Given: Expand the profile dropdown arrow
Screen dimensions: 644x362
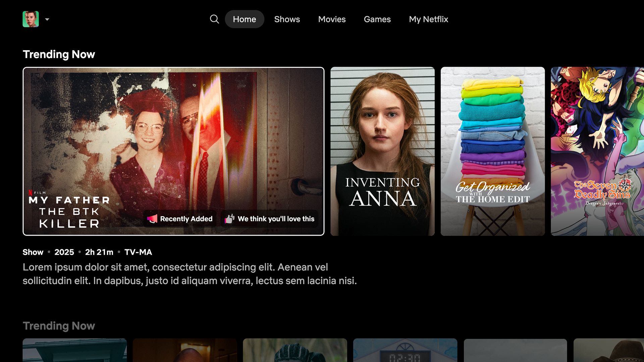Looking at the screenshot, I should [47, 19].
